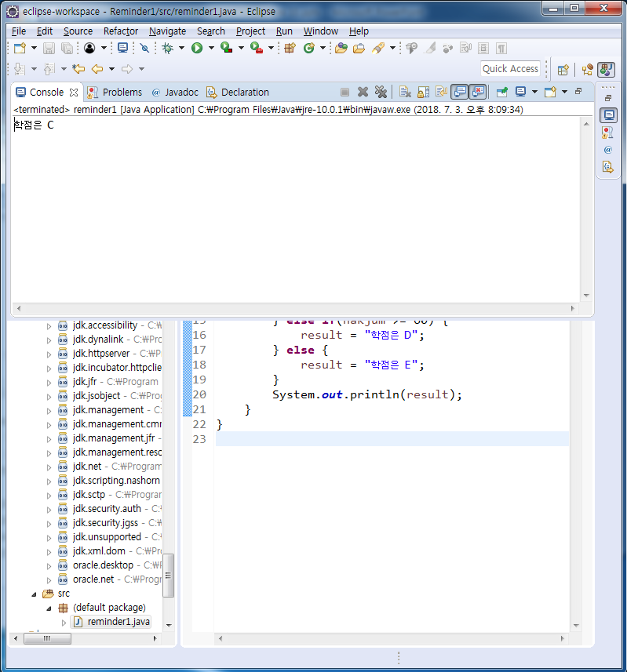The width and height of the screenshot is (627, 672).
Task: Click the Javadoc icon in right trim bar
Action: coord(607,150)
